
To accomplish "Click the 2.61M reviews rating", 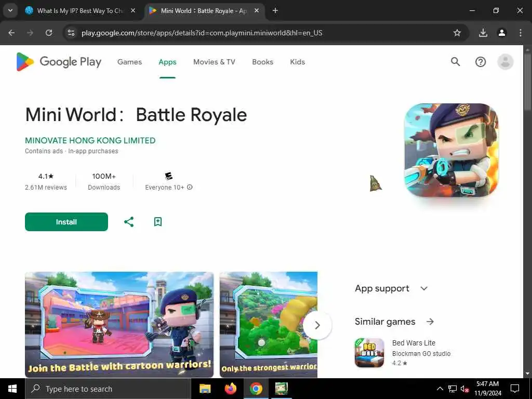I will click(x=46, y=181).
